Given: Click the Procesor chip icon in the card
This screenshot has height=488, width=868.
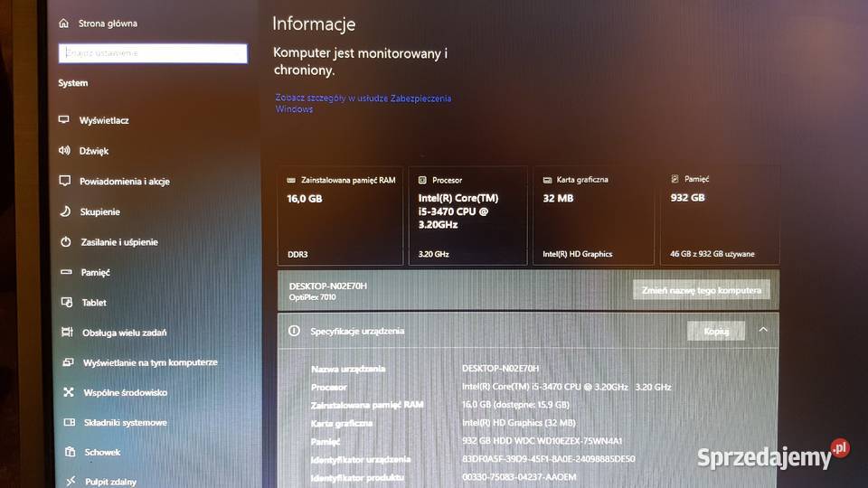Looking at the screenshot, I should tap(422, 180).
